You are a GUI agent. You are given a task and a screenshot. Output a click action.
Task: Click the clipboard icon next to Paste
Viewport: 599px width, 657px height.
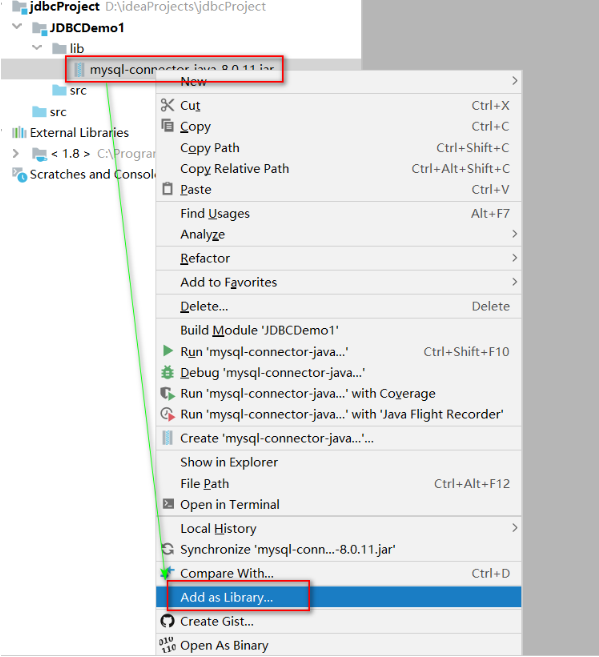(x=168, y=189)
